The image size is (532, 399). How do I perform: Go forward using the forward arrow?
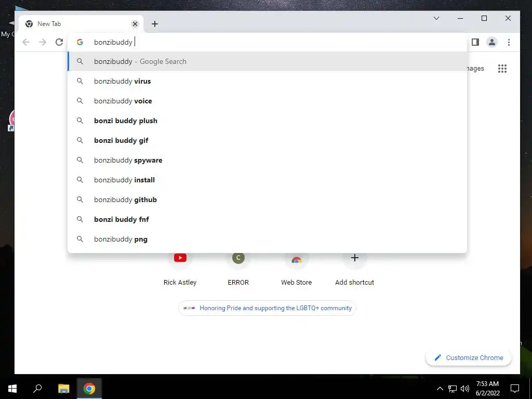coord(43,42)
